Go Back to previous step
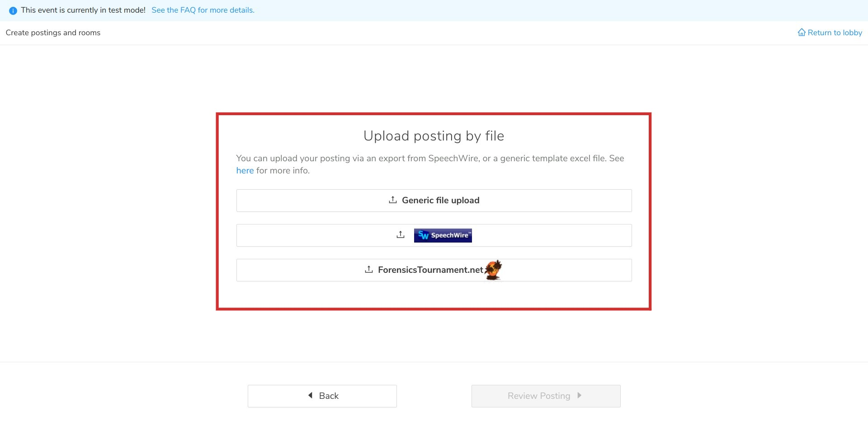The height and width of the screenshot is (430, 868). [x=322, y=396]
